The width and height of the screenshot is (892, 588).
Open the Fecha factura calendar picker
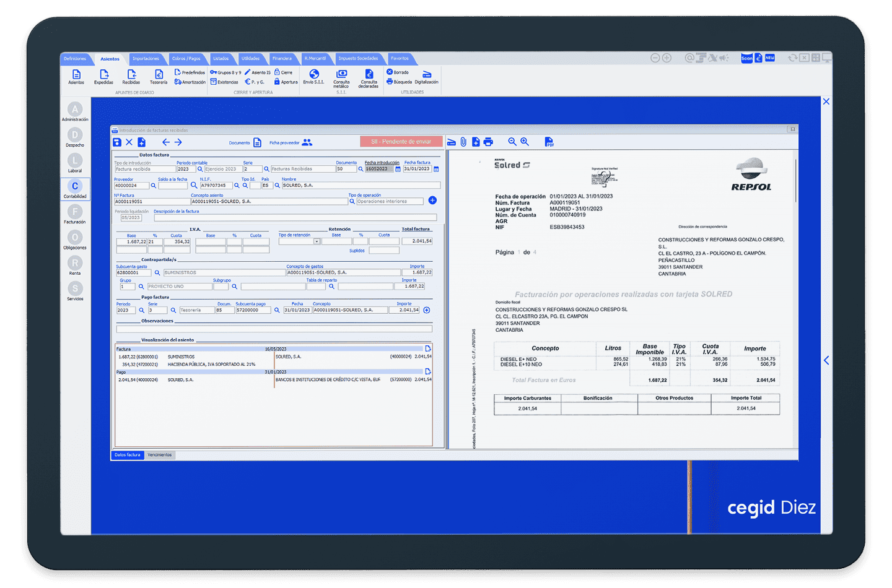tap(436, 169)
